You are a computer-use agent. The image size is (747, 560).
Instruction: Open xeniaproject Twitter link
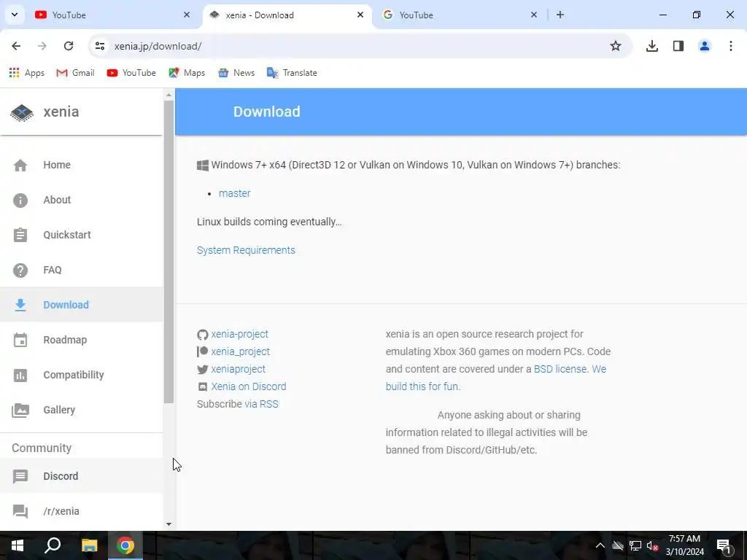tap(239, 370)
